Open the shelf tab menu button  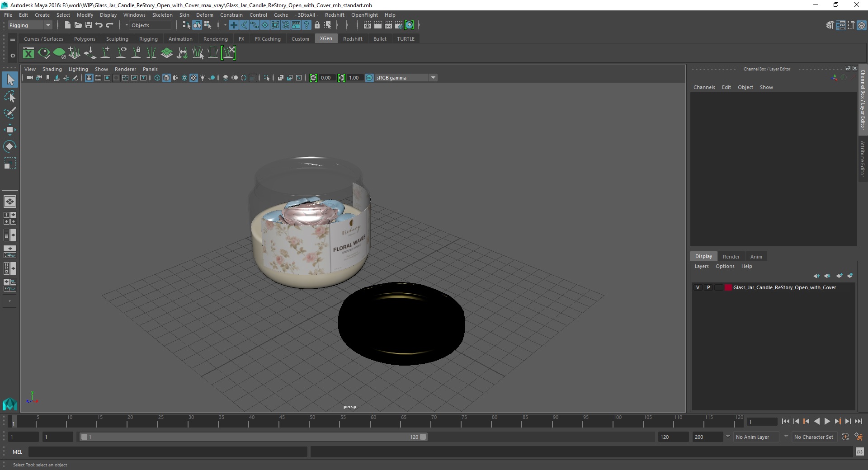[x=13, y=39]
